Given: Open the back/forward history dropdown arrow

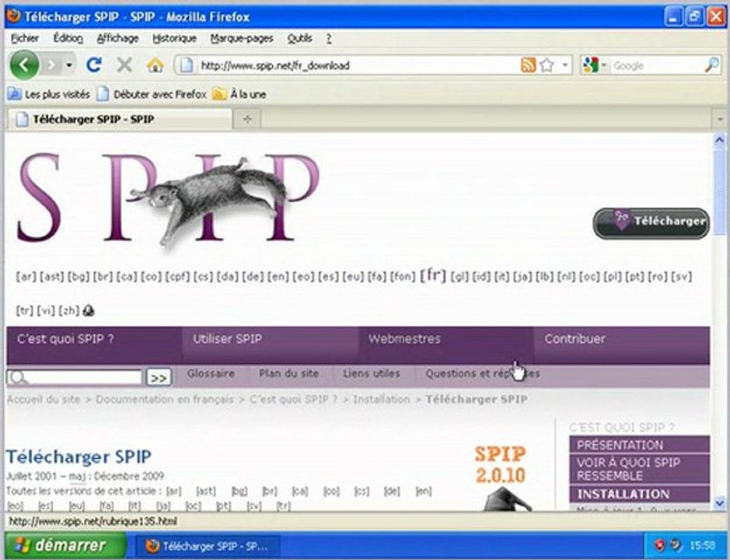Looking at the screenshot, I should click(x=69, y=65).
